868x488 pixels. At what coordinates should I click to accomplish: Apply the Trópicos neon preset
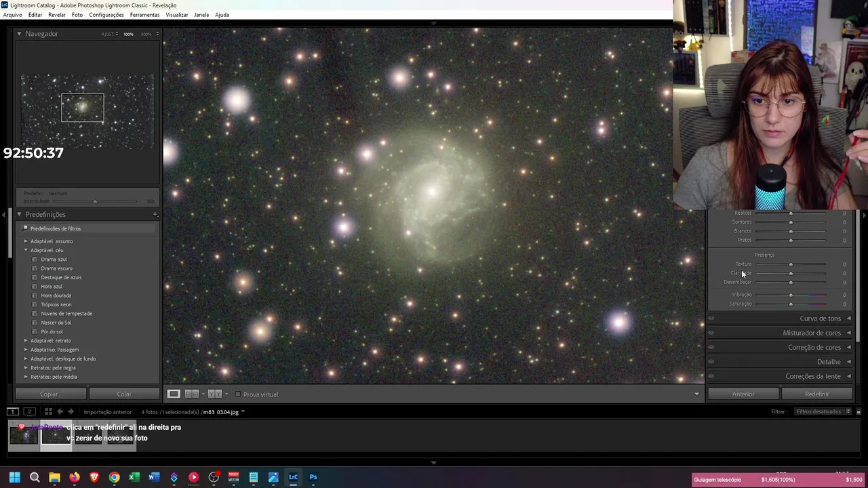point(56,304)
